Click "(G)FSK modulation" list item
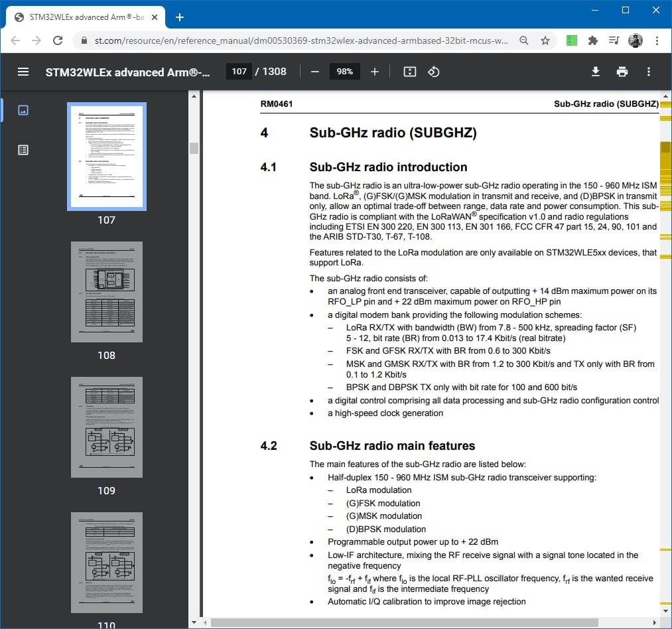The image size is (672, 629). 383,504
